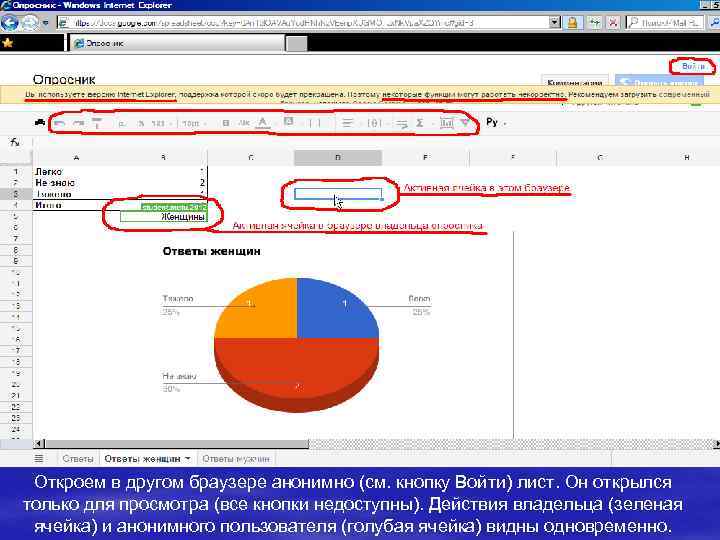Click the security lock icon
This screenshot has width=720, height=540.
pos(573,22)
